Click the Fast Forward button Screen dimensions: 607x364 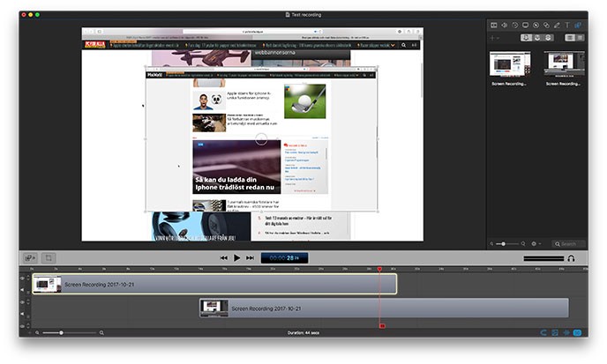[250, 257]
